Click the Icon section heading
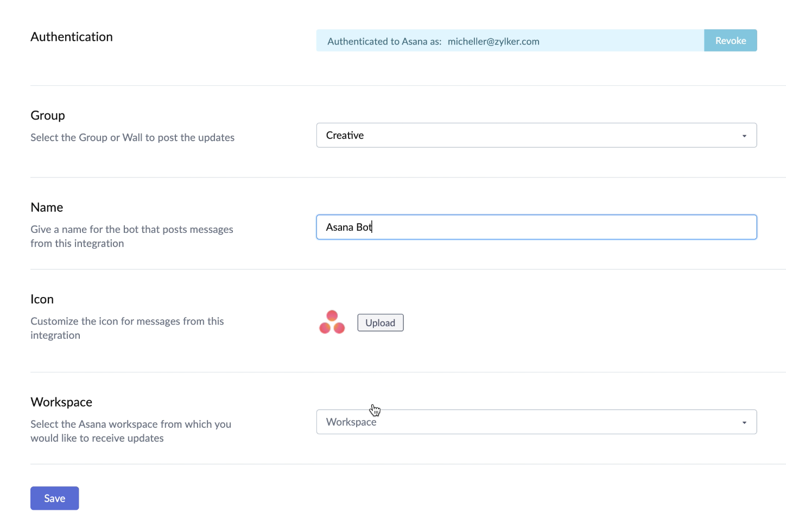 pos(42,299)
